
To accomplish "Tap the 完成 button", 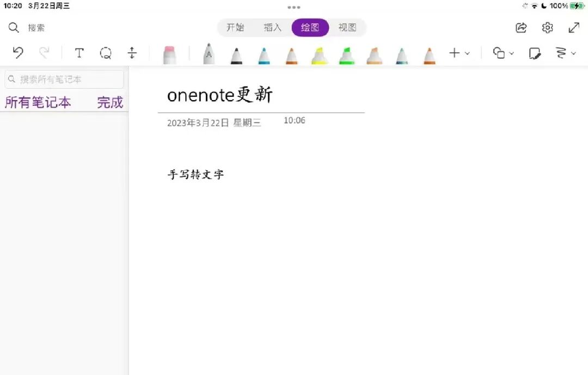I will point(110,102).
